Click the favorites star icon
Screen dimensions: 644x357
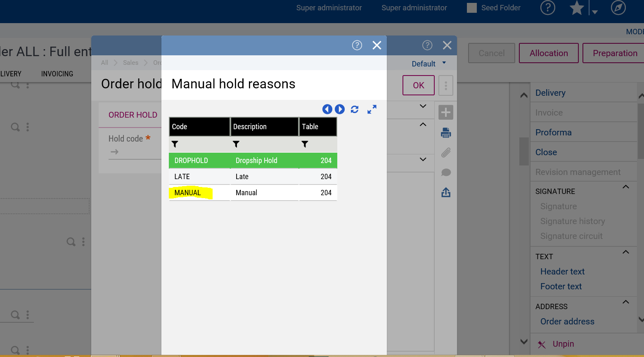(577, 8)
